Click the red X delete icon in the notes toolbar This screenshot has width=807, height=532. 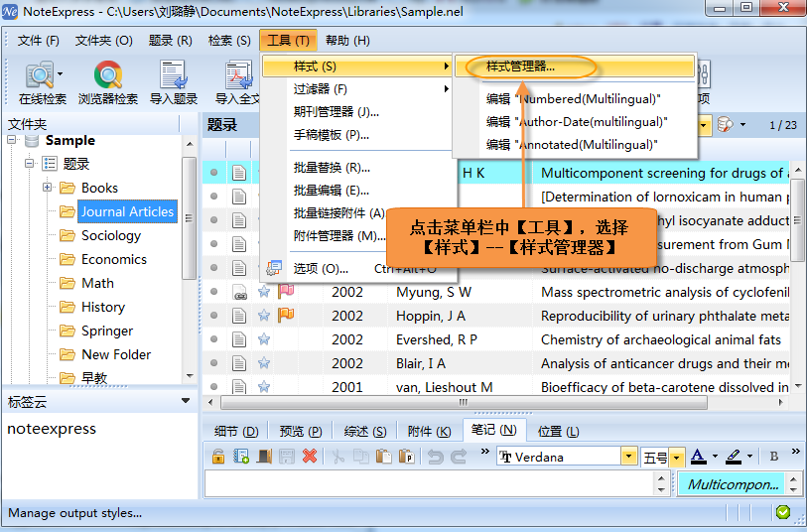tap(310, 456)
